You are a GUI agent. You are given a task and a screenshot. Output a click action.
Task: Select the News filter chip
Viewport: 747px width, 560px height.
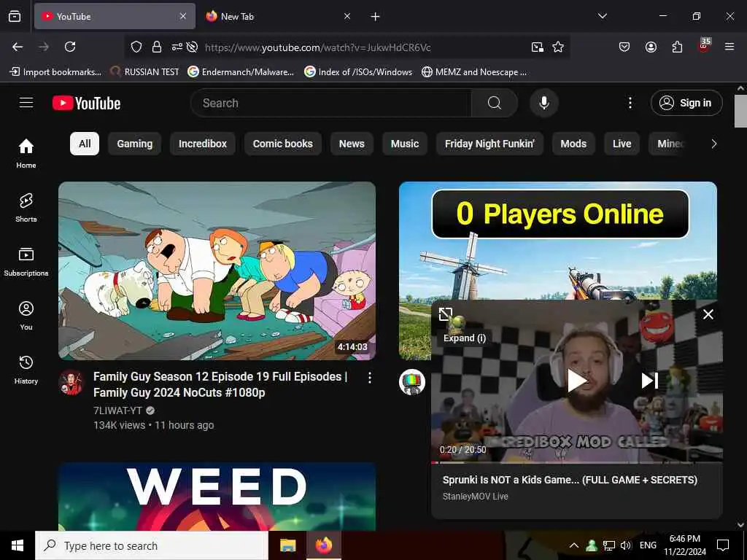[x=352, y=144]
